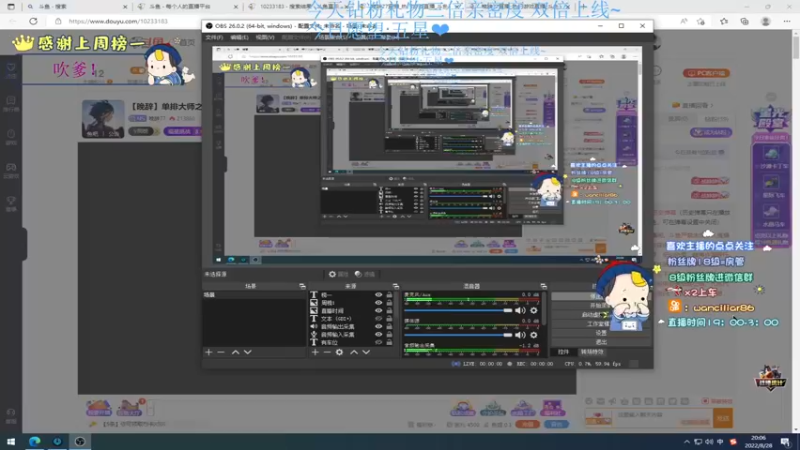This screenshot has height=450, width=800.
Task: Select the 文本 (GDI+) source row
Action: tap(352, 318)
